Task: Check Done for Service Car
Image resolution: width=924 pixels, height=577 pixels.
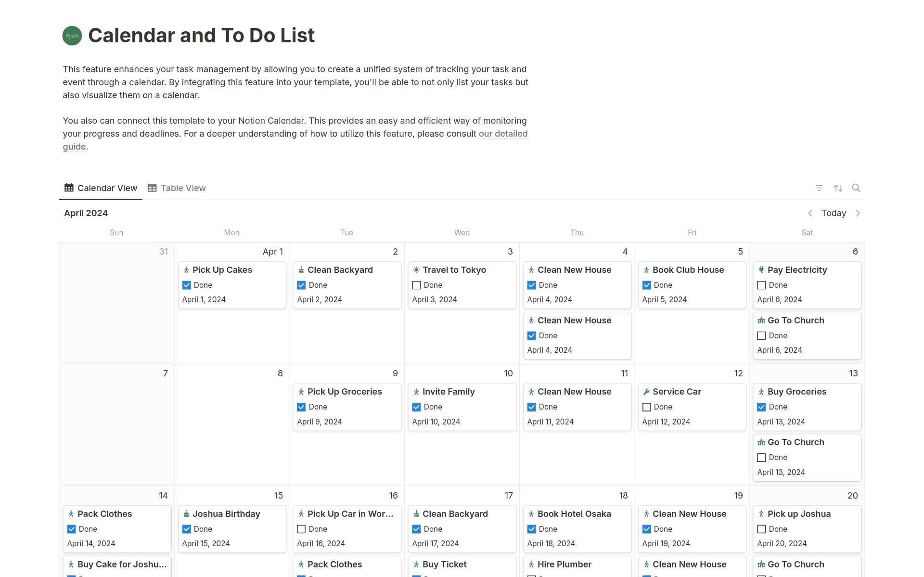Action: coord(647,407)
